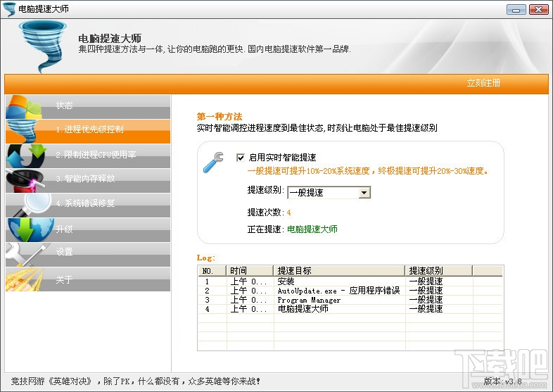553x392 pixels.
Task: Click the time cell in row 2
Action: [248, 291]
